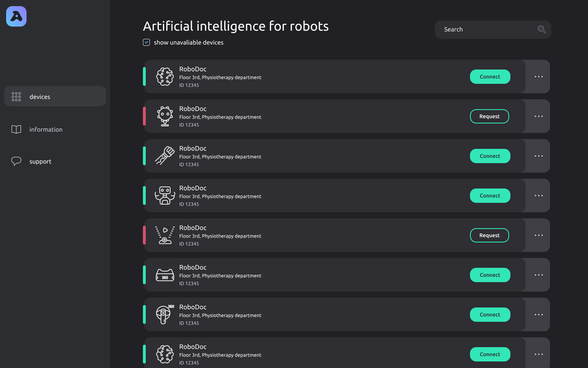The height and width of the screenshot is (368, 588).
Task: Request access to the second RoboDoc
Action: tap(489, 116)
